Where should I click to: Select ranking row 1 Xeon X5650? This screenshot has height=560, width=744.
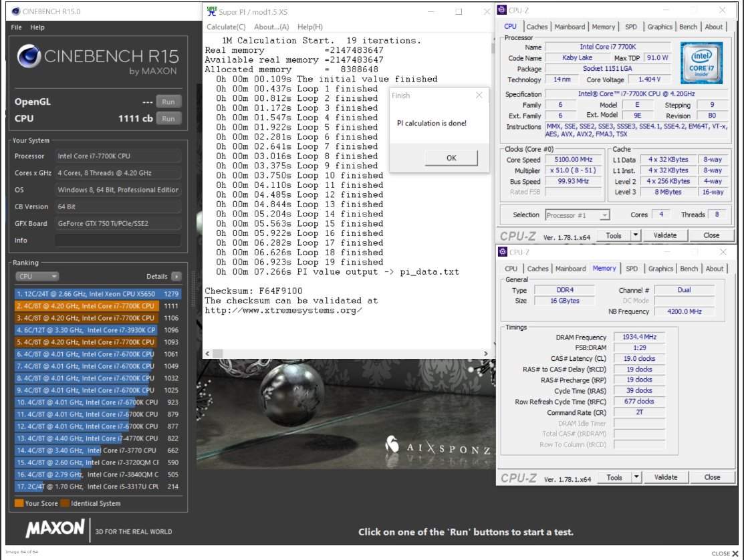[98, 294]
